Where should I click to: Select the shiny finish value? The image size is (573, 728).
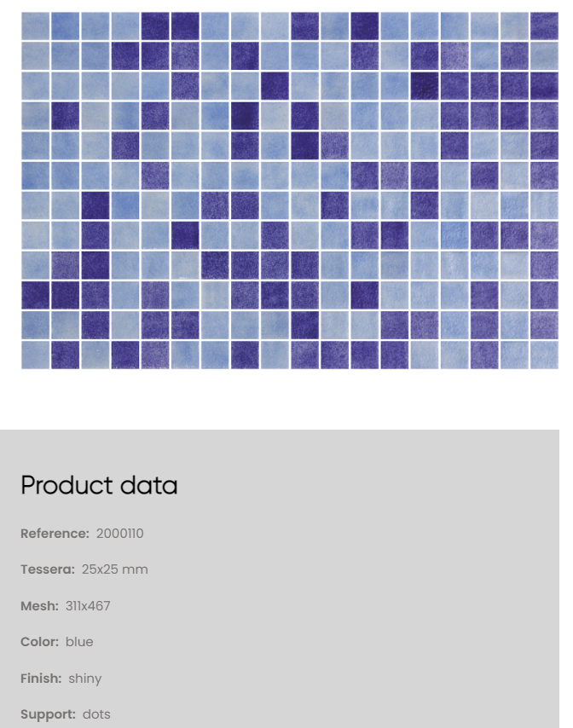tap(85, 679)
